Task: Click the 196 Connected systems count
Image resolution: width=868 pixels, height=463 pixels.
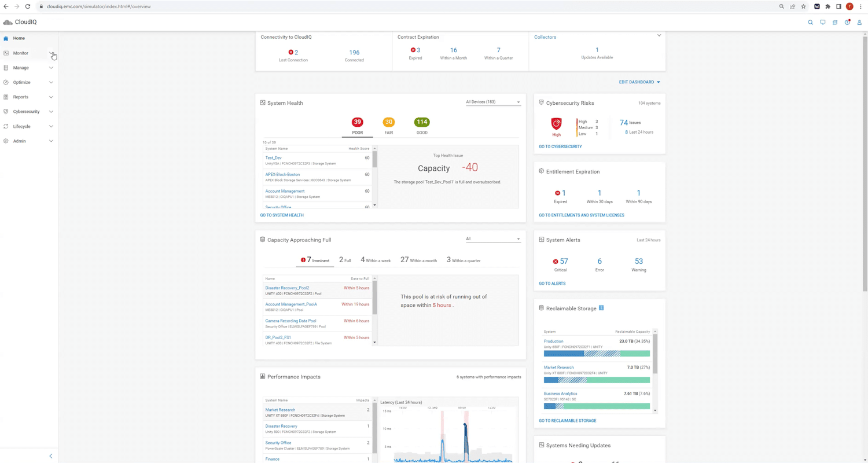Action: click(354, 53)
